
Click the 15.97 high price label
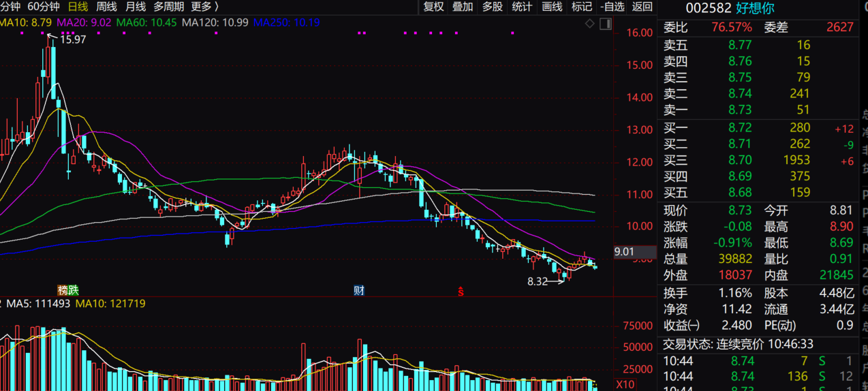73,40
